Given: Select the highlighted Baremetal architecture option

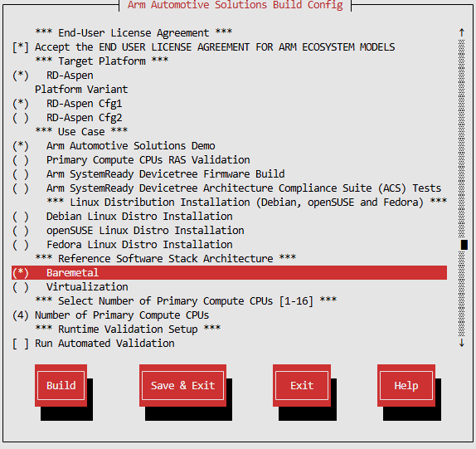Looking at the screenshot, I should coord(229,273).
